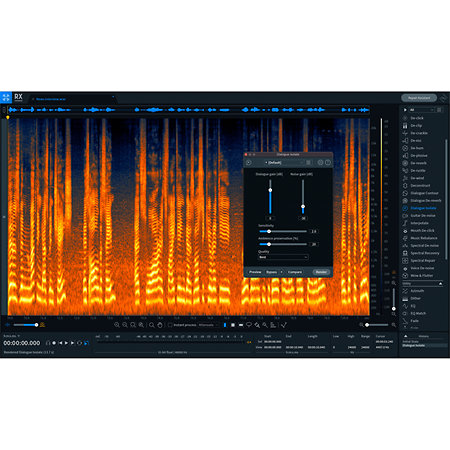Select the frequency selection tool
450x450 pixels.
pyautogui.click(x=241, y=325)
